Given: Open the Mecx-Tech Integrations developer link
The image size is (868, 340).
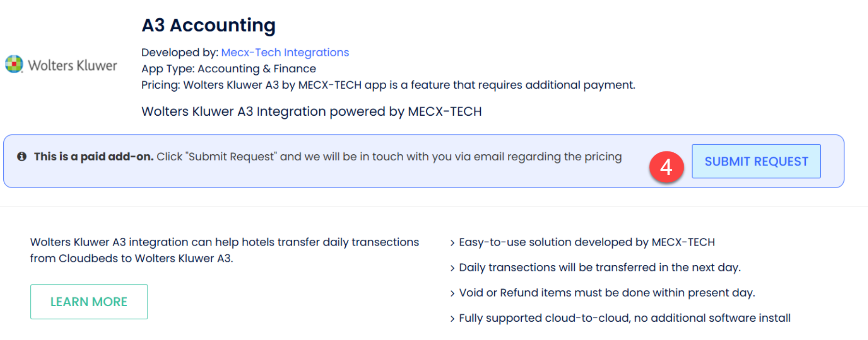Looking at the screenshot, I should click(285, 52).
